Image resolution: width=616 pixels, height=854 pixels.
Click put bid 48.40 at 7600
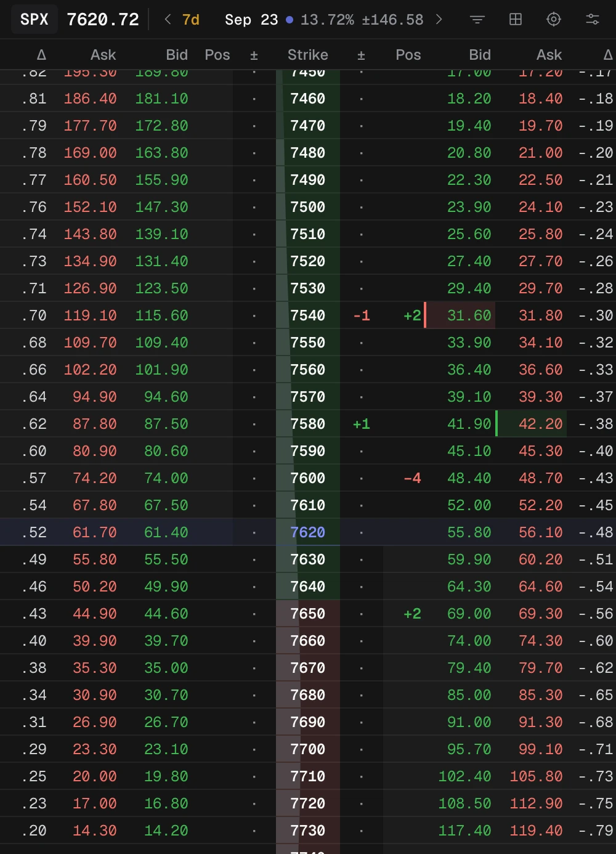(469, 478)
